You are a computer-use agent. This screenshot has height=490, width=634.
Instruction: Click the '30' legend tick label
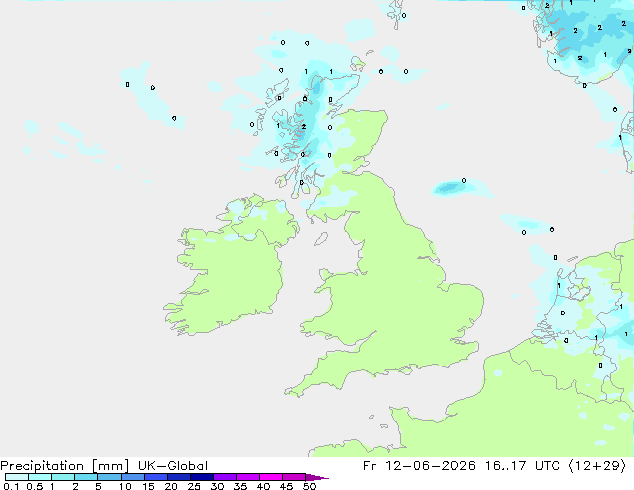point(217,486)
